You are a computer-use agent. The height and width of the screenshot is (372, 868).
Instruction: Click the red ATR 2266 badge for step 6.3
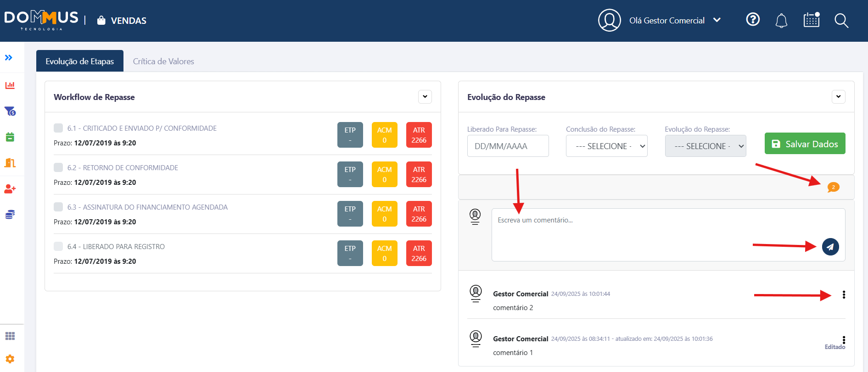(419, 214)
